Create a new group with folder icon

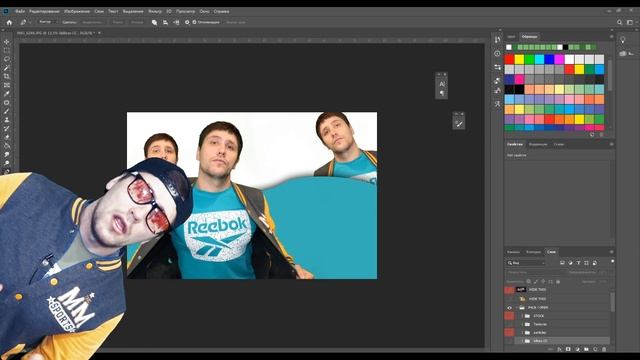click(586, 349)
